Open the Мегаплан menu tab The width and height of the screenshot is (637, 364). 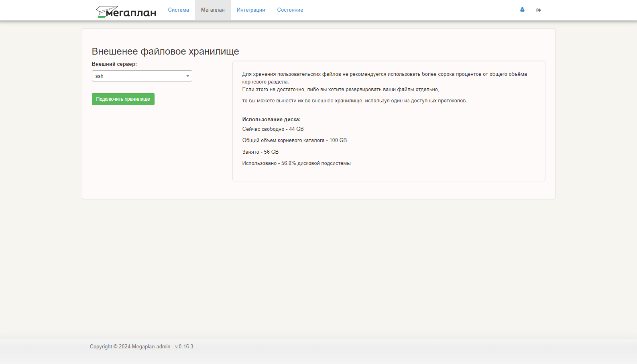click(x=213, y=10)
